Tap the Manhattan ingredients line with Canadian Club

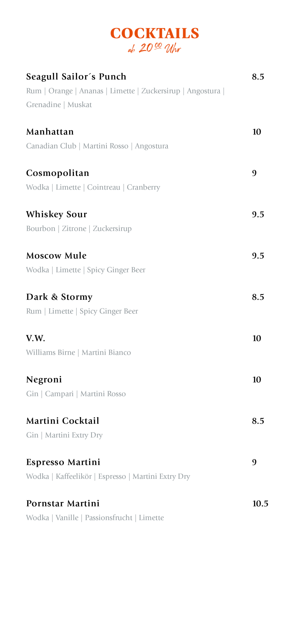pos(97,146)
